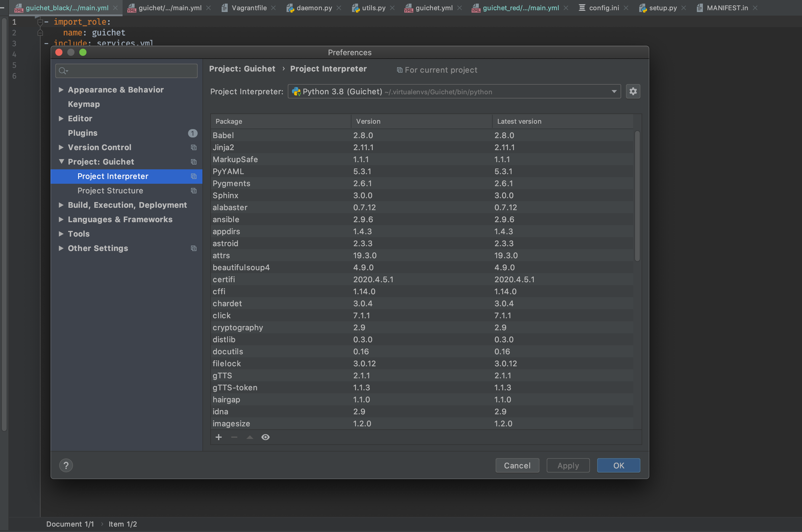Screen dimensions: 802x532
Task: Expand Build, Execution, Deployment section
Action: click(61, 205)
